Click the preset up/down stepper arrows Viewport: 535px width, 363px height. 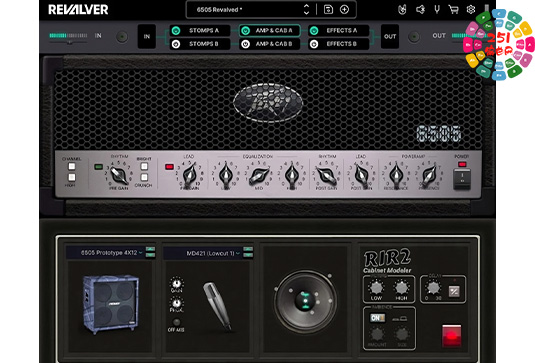(306, 10)
